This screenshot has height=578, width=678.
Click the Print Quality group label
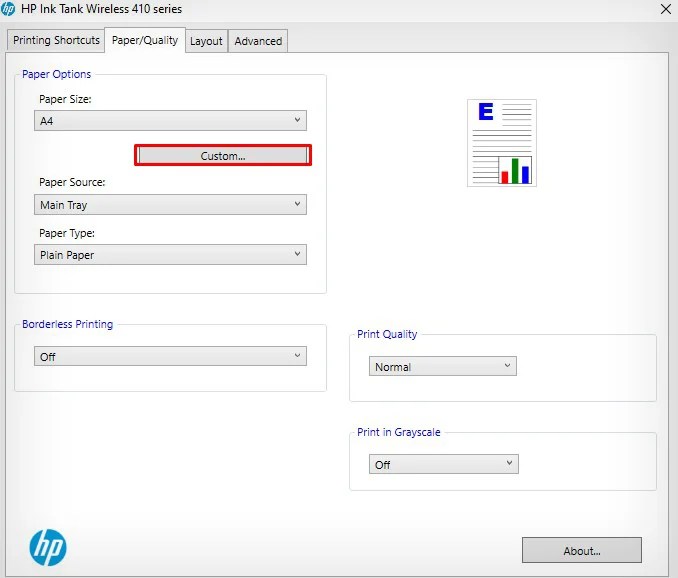[x=387, y=334]
